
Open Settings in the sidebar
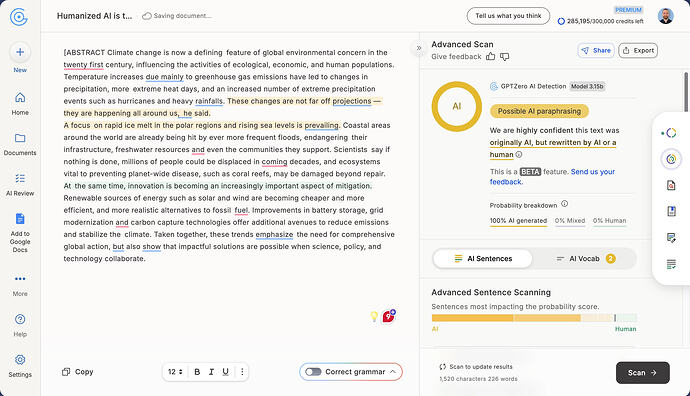(x=20, y=366)
